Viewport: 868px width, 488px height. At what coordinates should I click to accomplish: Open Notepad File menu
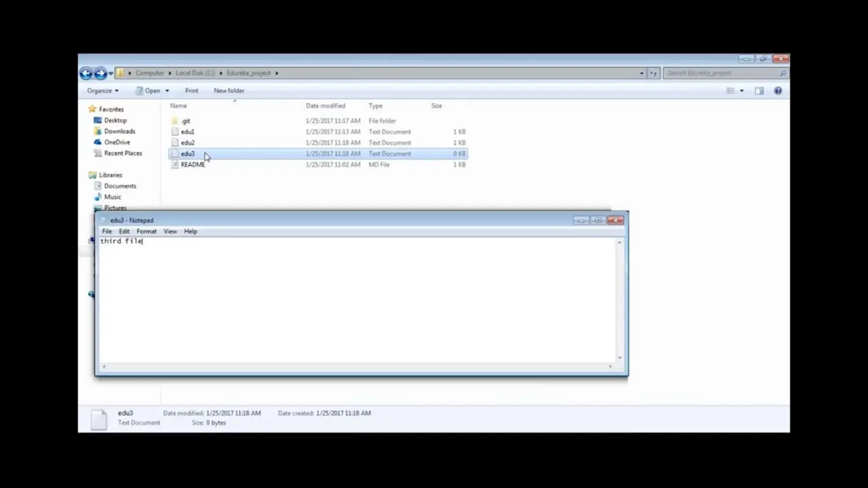107,231
